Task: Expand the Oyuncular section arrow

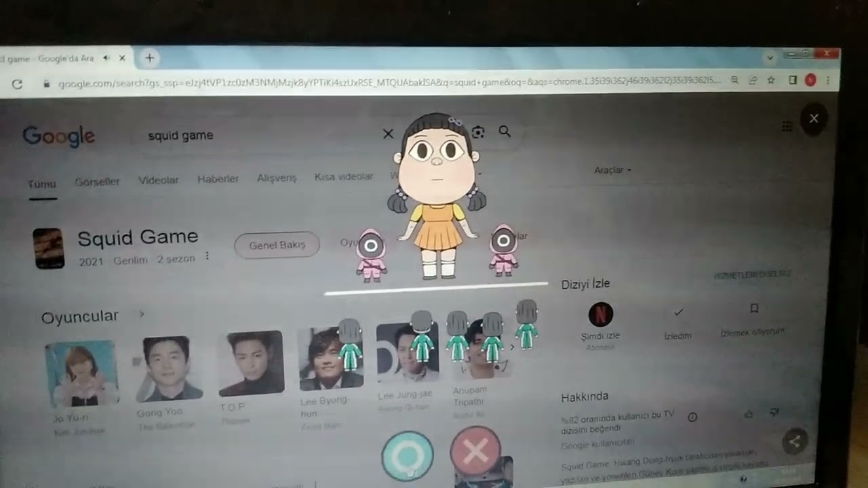Action: 142,314
